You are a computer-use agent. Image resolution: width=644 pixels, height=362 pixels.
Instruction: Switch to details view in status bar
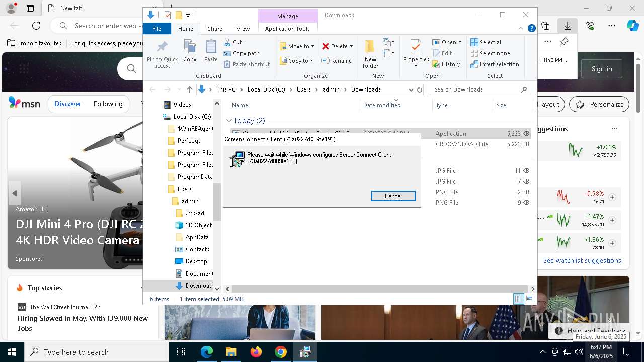[519, 299]
